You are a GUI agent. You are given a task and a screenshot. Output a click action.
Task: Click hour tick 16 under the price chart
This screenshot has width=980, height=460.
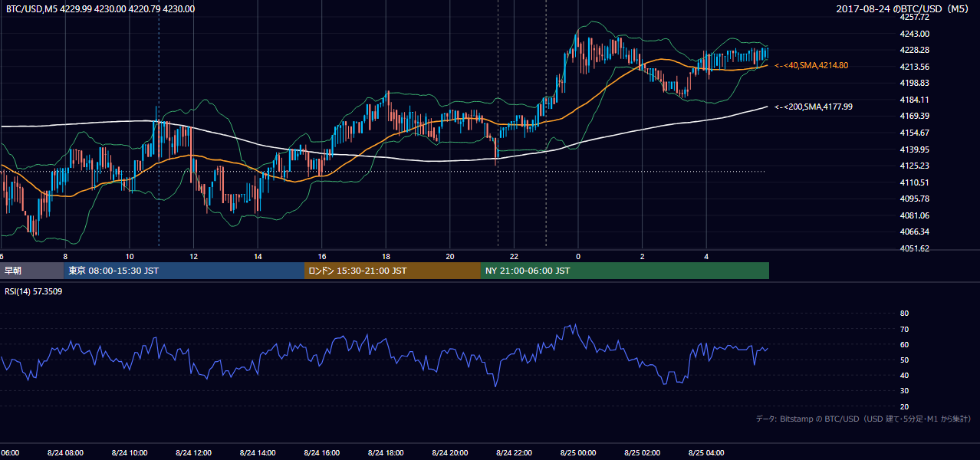[322, 257]
